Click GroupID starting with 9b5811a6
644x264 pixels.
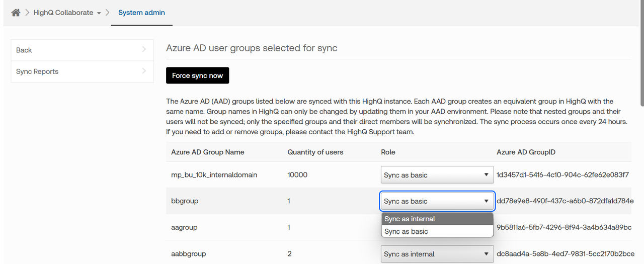click(564, 227)
